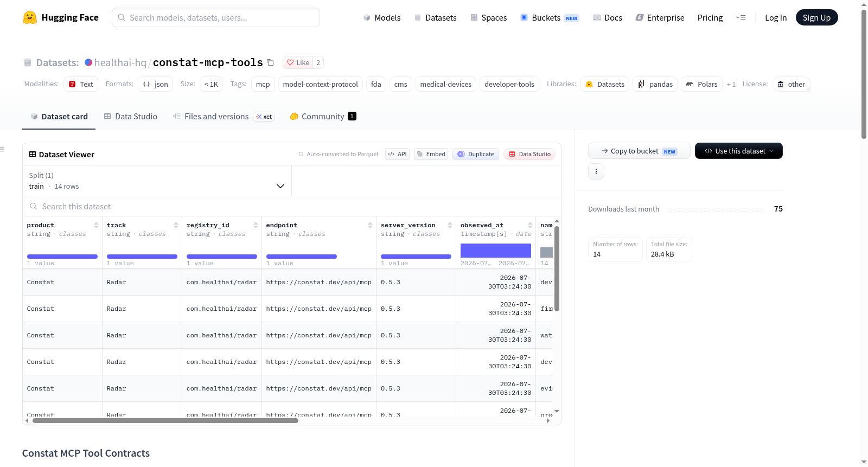Screen dimensions: 868x467
Task: Click the json format tag
Action: tap(155, 84)
